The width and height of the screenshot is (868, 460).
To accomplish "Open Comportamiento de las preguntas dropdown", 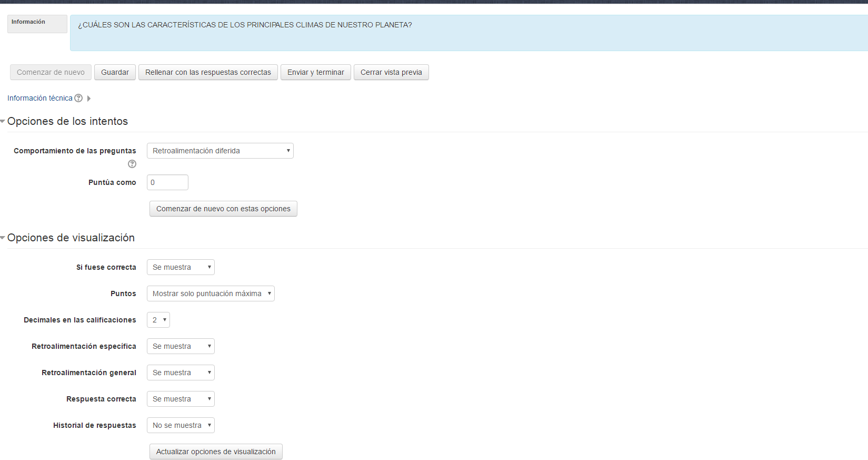I will click(x=220, y=151).
